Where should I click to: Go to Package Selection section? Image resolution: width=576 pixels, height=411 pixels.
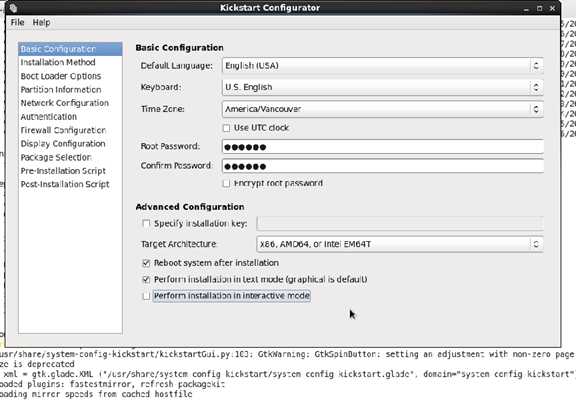70,157
